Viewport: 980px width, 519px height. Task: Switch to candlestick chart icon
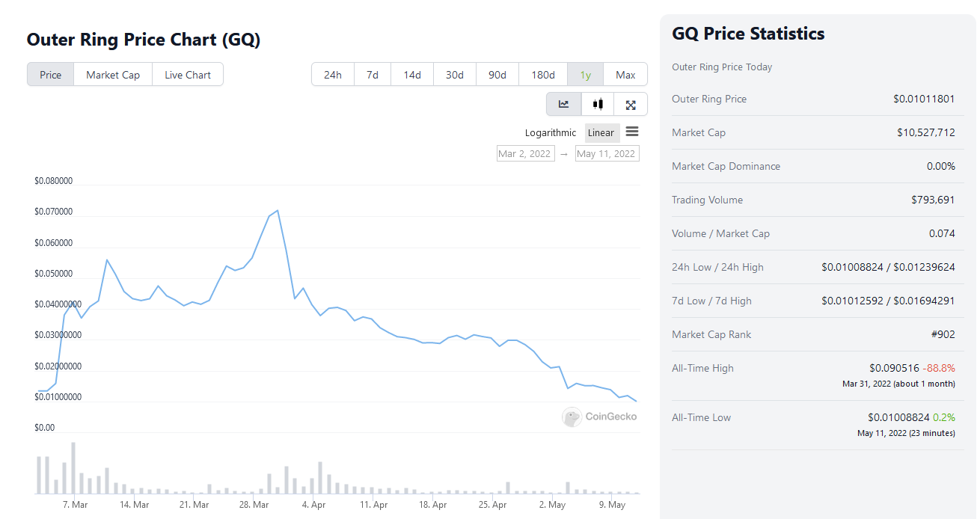[597, 105]
